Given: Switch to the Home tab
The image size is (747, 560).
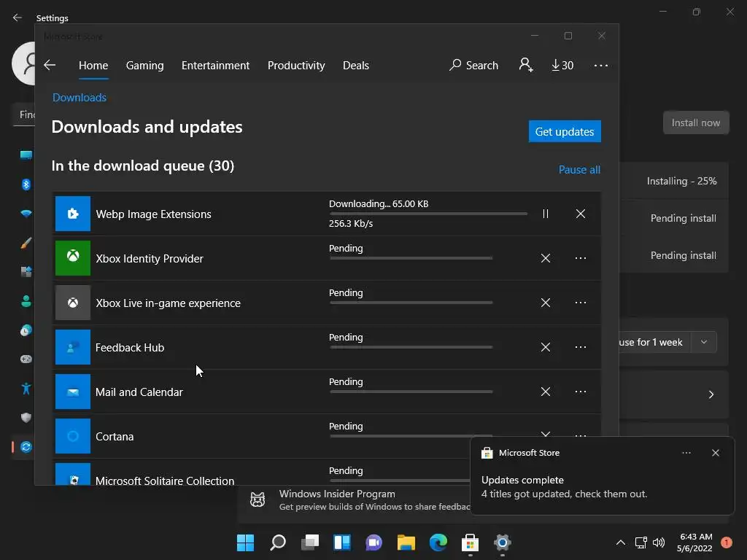Looking at the screenshot, I should (x=93, y=65).
